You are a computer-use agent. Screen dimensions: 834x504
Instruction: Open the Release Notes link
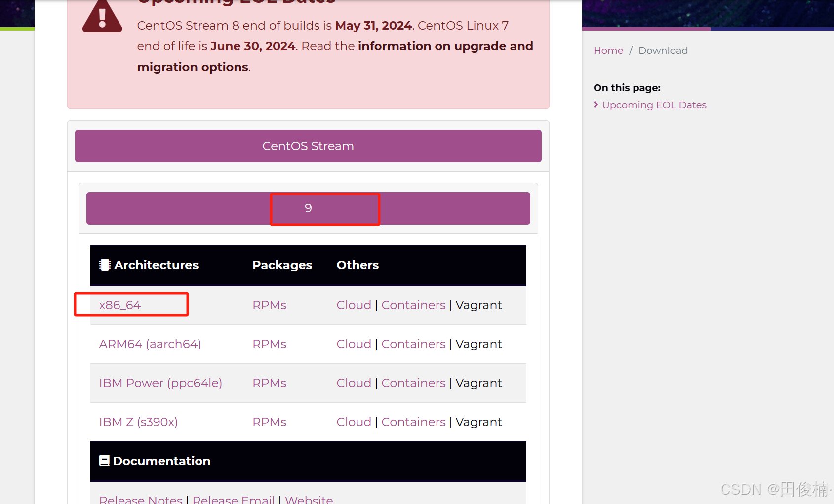pyautogui.click(x=141, y=499)
